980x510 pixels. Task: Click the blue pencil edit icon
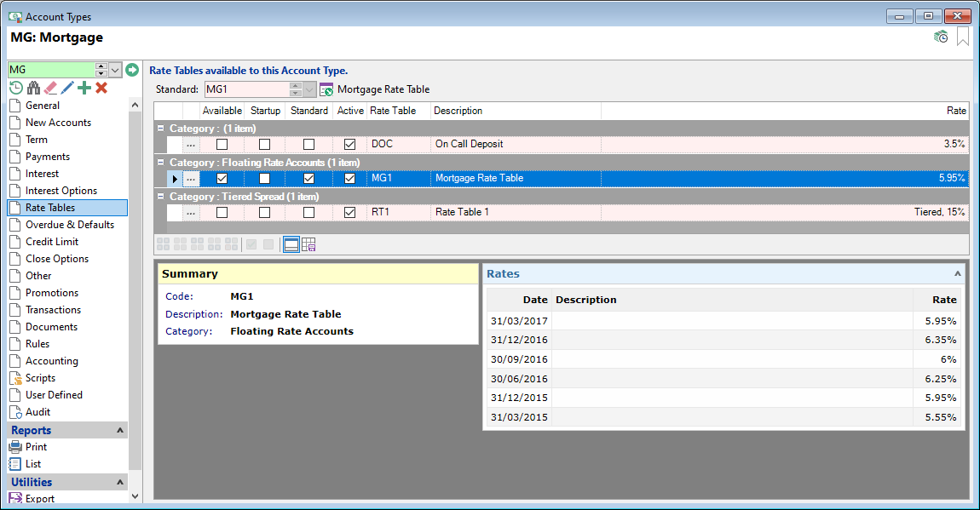tap(67, 88)
